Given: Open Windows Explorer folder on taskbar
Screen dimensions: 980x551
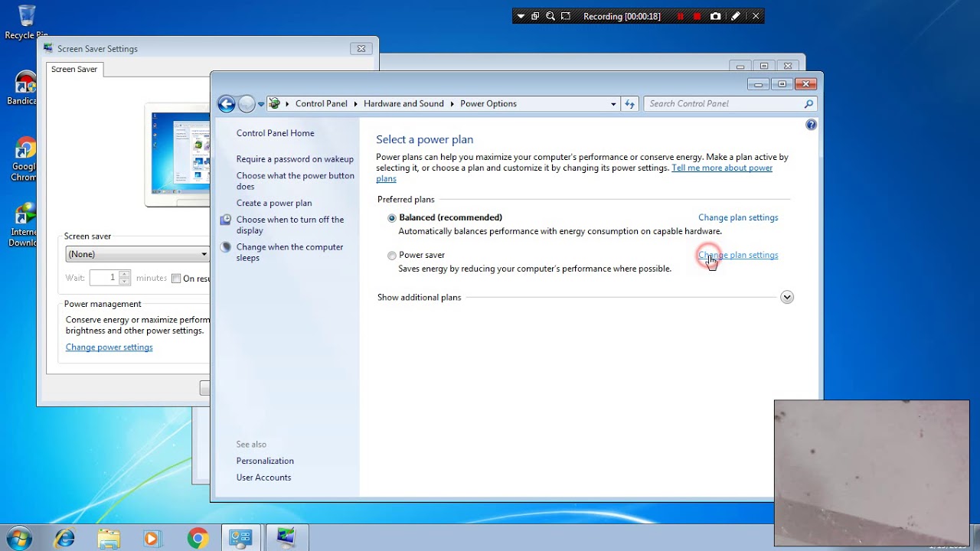Looking at the screenshot, I should click(109, 538).
